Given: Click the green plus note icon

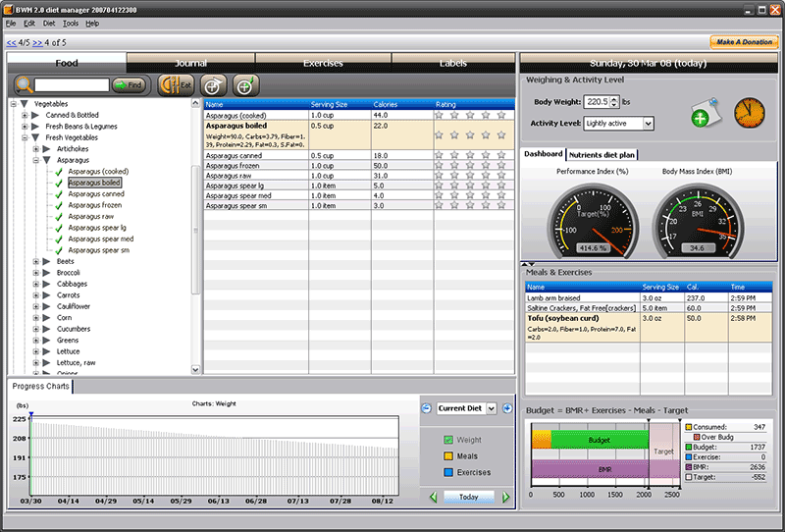Looking at the screenshot, I should click(705, 113).
